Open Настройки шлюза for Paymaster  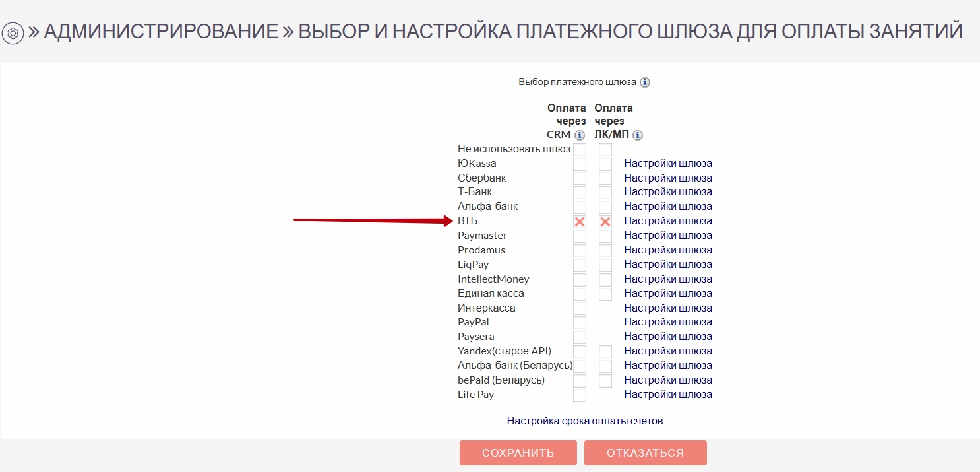pyautogui.click(x=668, y=236)
